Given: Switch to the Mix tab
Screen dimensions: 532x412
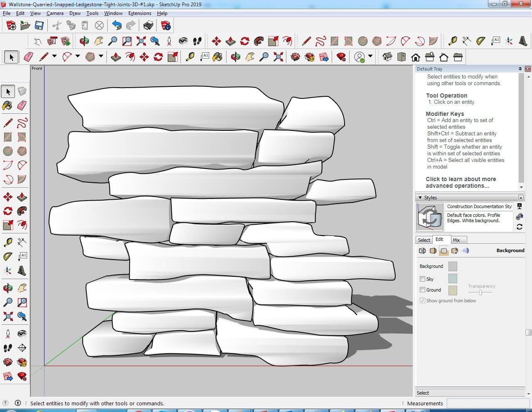Looking at the screenshot, I should click(x=456, y=240).
